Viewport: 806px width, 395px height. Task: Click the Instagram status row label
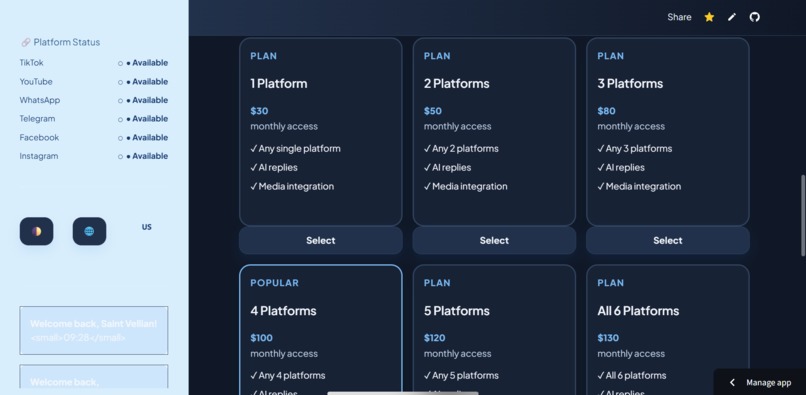pos(39,156)
